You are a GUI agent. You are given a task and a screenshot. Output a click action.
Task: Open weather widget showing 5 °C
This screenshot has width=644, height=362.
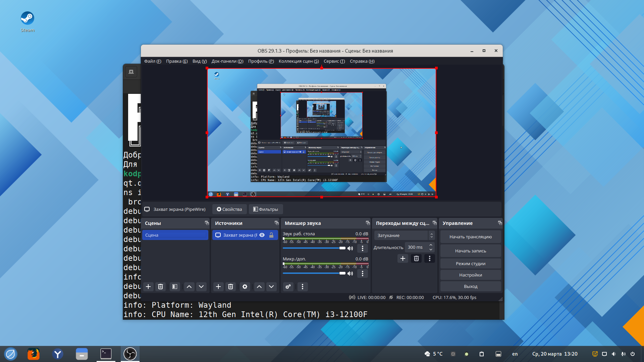[x=433, y=354]
